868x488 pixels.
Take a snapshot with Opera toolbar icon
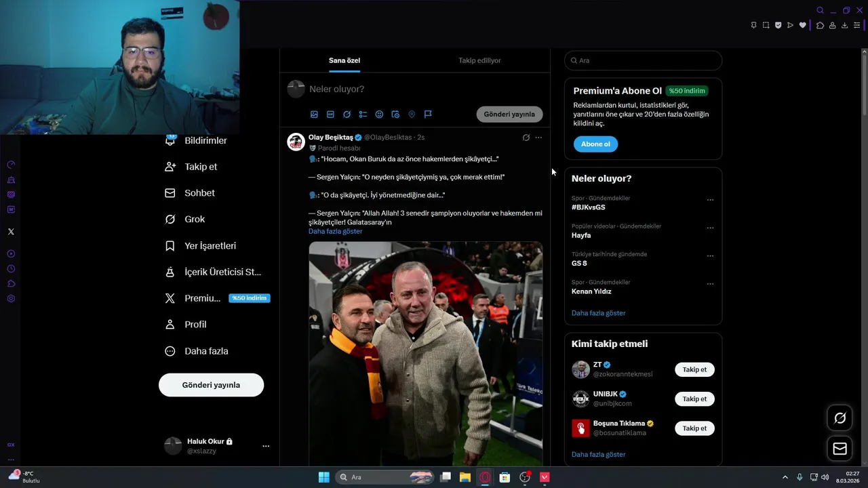pyautogui.click(x=766, y=25)
